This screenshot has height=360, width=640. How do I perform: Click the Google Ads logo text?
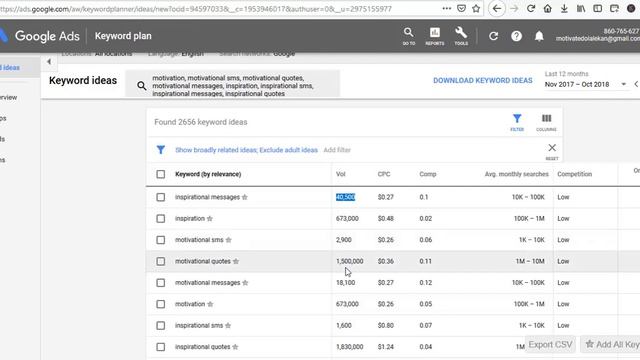point(47,36)
